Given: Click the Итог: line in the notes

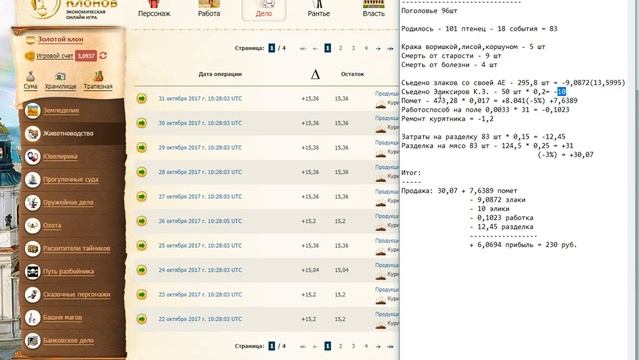Looking at the screenshot, I should tap(411, 173).
